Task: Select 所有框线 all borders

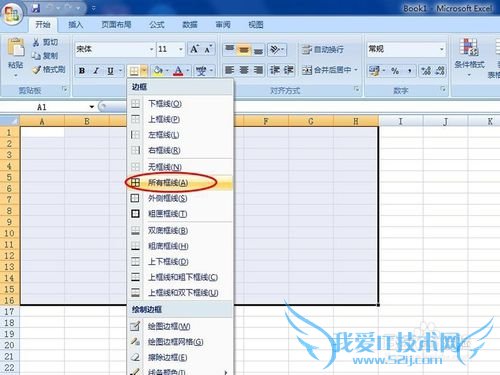Action: coord(180,182)
